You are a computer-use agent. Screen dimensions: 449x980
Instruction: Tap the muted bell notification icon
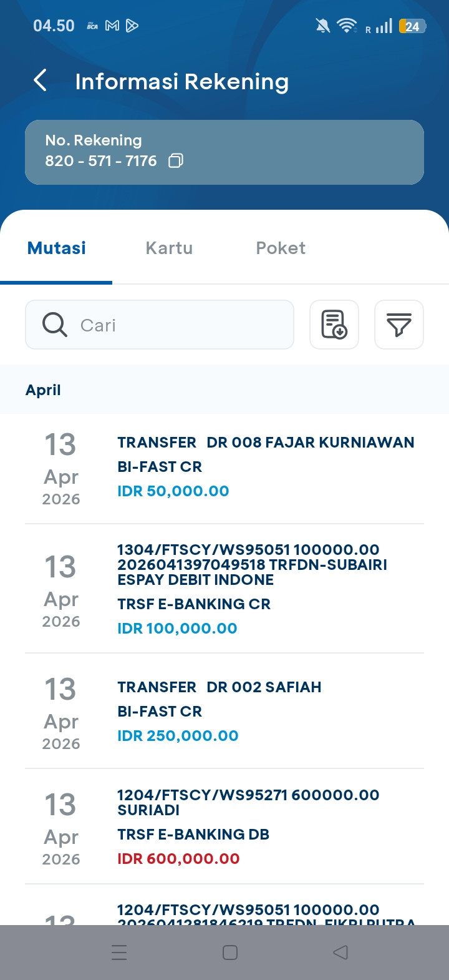[322, 26]
